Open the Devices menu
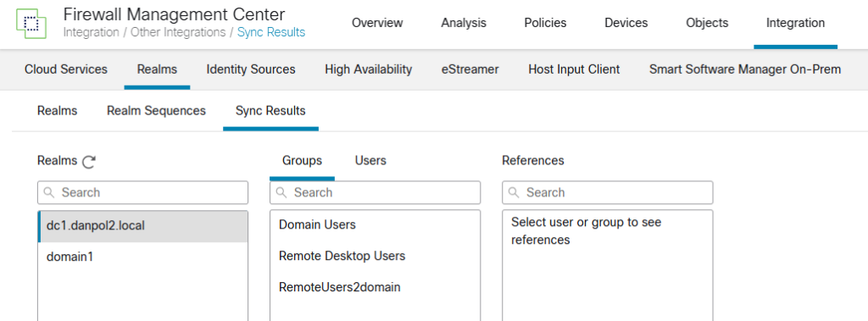The height and width of the screenshot is (321, 868). tap(626, 23)
